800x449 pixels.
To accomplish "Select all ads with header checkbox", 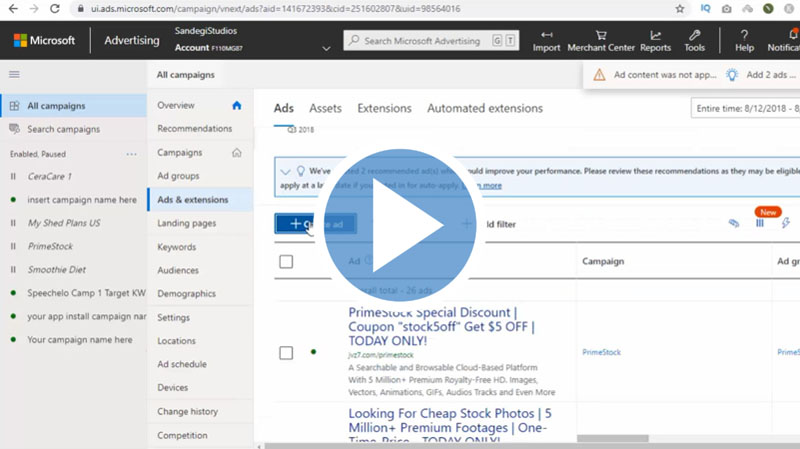I will tap(286, 262).
